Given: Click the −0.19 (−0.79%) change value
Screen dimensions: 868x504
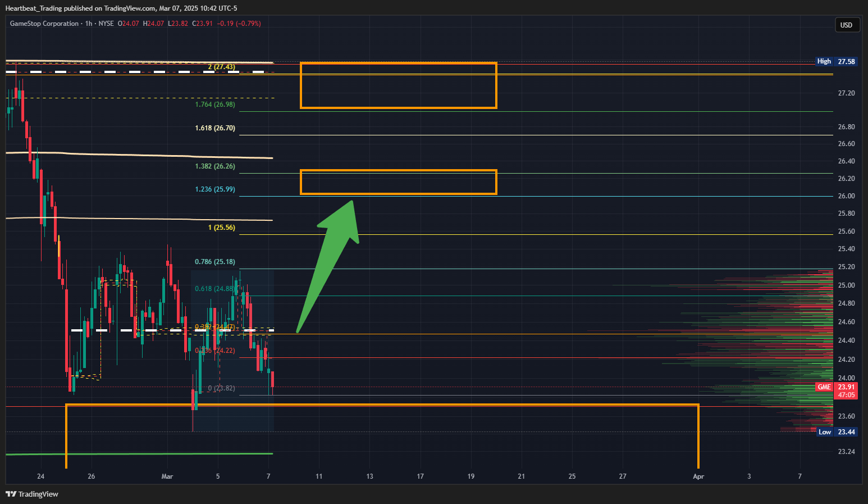Looking at the screenshot, I should [239, 24].
